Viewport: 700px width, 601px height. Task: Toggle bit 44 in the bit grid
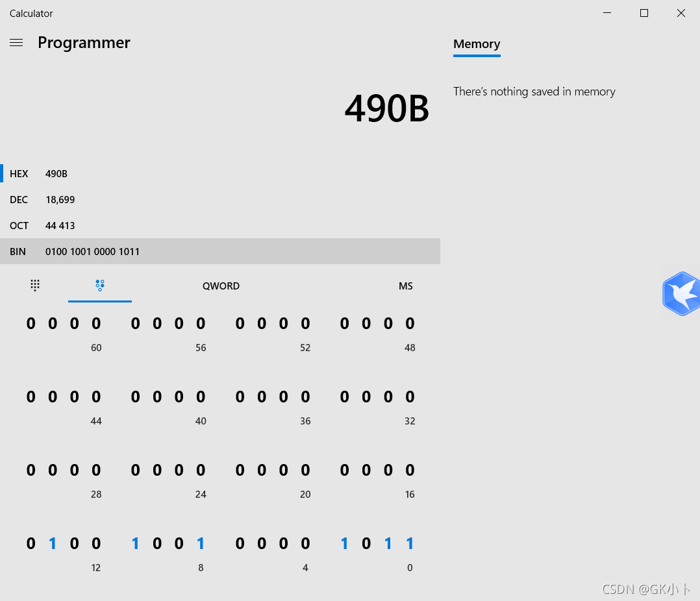click(x=96, y=397)
